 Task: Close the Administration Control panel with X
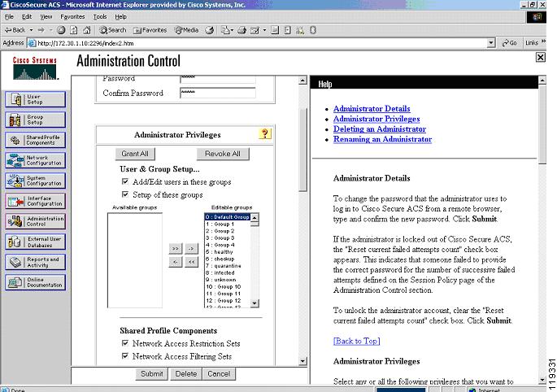tap(540, 57)
